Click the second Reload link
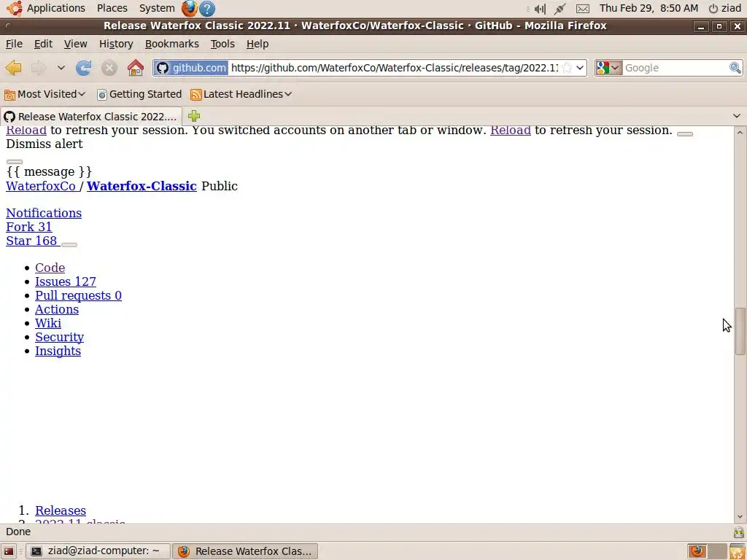The image size is (747, 560). [x=510, y=130]
